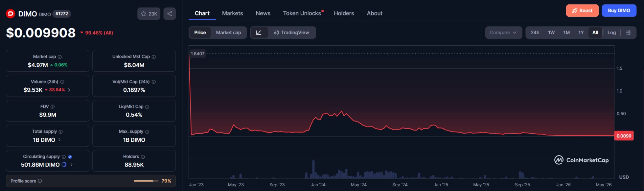Click the Holders value 88.95K
The image size is (644, 191).
point(134,165)
